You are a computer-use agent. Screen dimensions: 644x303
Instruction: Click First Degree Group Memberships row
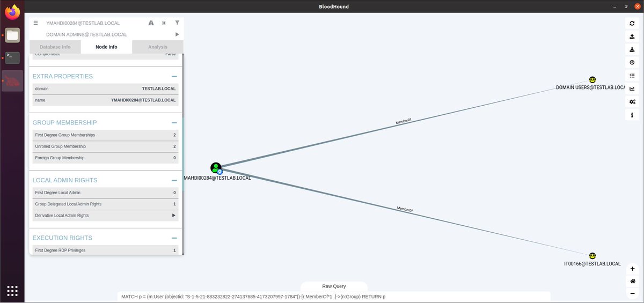pos(105,135)
